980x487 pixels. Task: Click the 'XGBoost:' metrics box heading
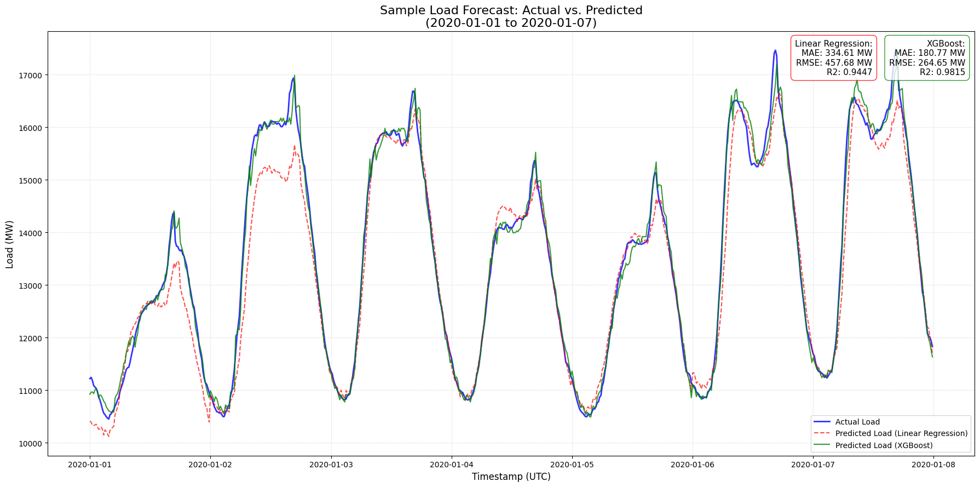pos(946,44)
